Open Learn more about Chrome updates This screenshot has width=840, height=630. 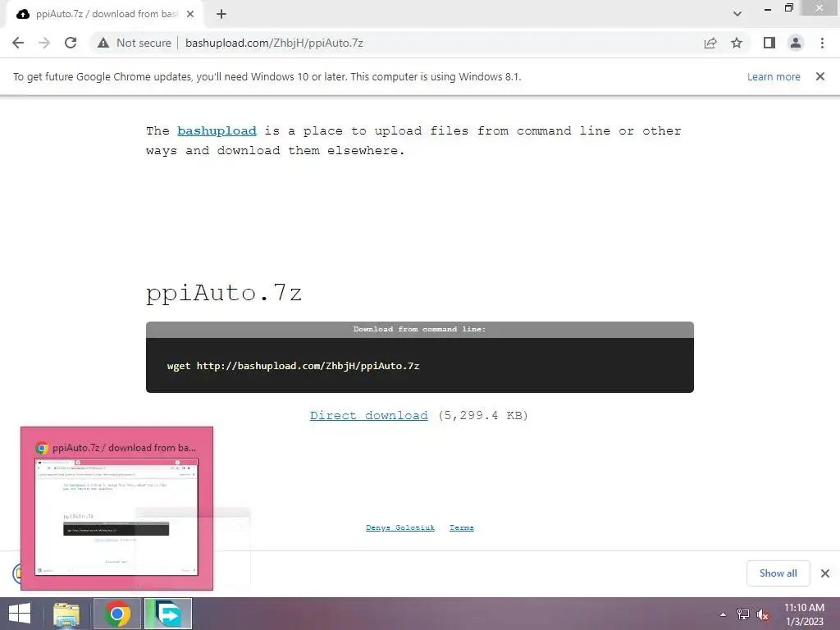click(774, 76)
